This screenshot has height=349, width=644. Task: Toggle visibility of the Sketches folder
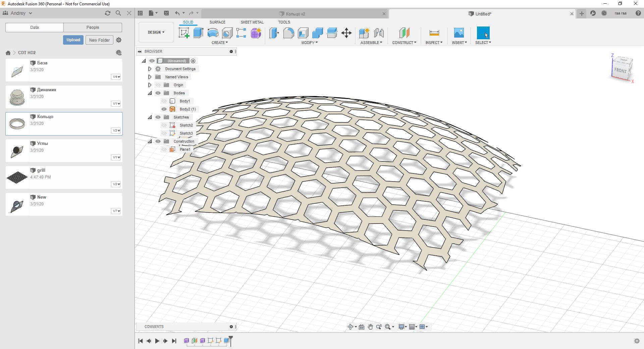(x=158, y=117)
